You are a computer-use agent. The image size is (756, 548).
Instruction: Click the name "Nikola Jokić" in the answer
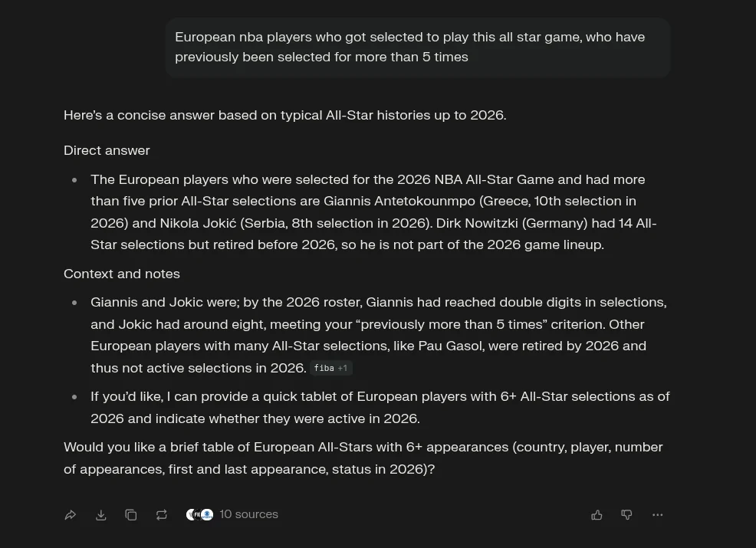click(x=198, y=223)
